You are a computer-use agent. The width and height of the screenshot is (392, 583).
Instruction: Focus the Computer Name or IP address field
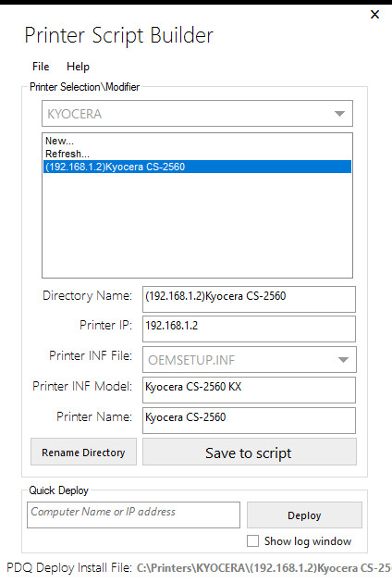(x=133, y=515)
